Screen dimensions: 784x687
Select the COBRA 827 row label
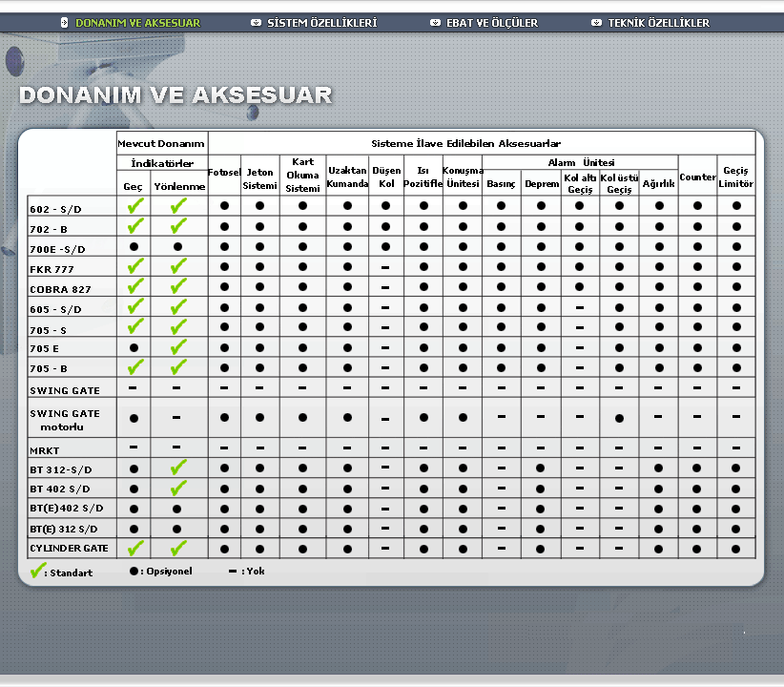tap(60, 290)
